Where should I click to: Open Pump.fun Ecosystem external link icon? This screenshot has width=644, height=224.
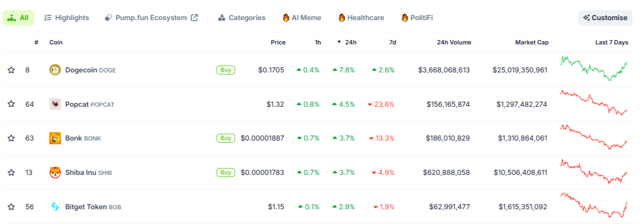point(194,17)
